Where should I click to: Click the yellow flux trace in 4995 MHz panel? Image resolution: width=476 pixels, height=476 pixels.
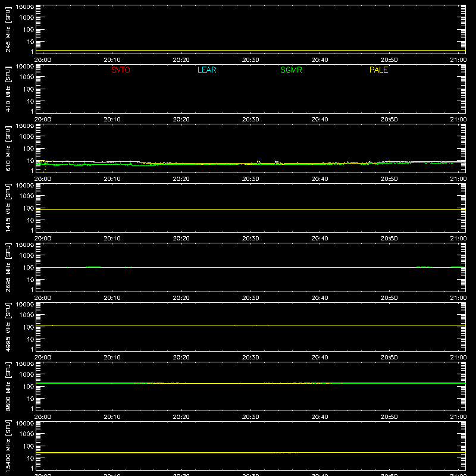(x=250, y=325)
